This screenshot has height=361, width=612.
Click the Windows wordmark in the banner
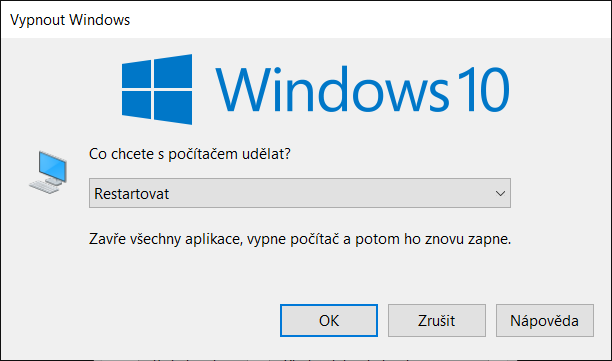(332, 89)
